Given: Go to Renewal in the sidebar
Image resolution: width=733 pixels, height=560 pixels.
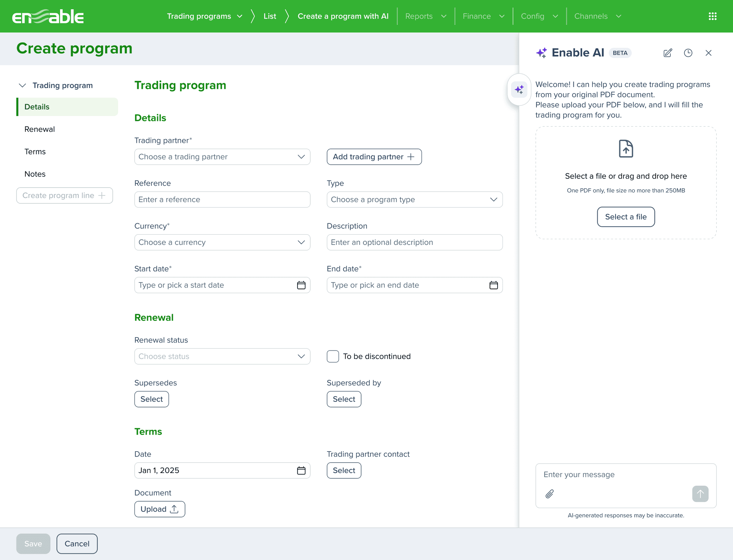Looking at the screenshot, I should 39,129.
